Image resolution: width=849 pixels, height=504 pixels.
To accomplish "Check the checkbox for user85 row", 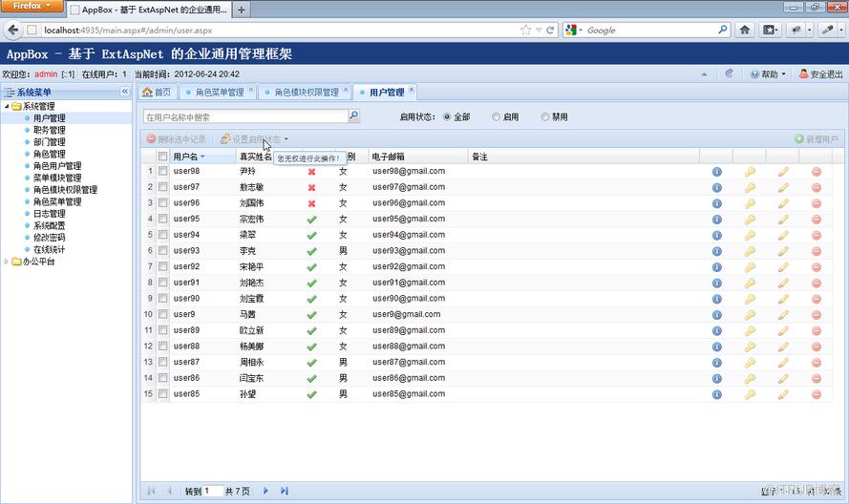I will [x=162, y=393].
